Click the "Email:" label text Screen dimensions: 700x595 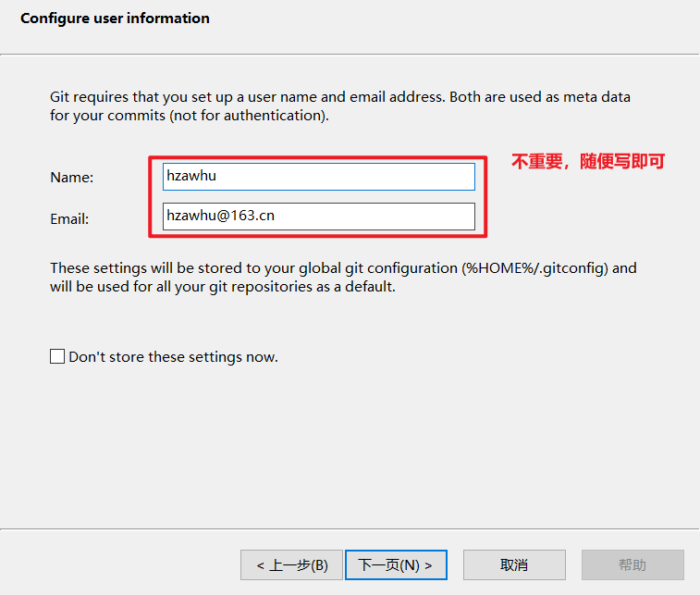pyautogui.click(x=69, y=219)
